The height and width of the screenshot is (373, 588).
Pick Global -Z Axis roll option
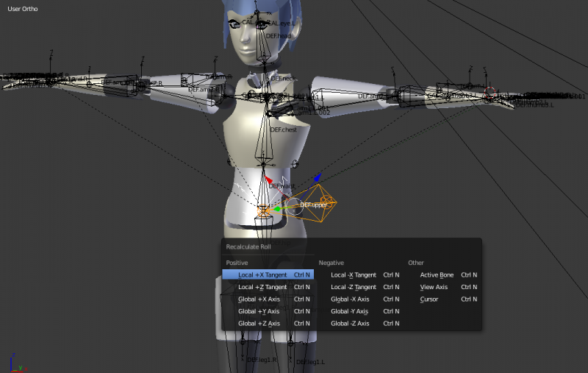(x=360, y=323)
